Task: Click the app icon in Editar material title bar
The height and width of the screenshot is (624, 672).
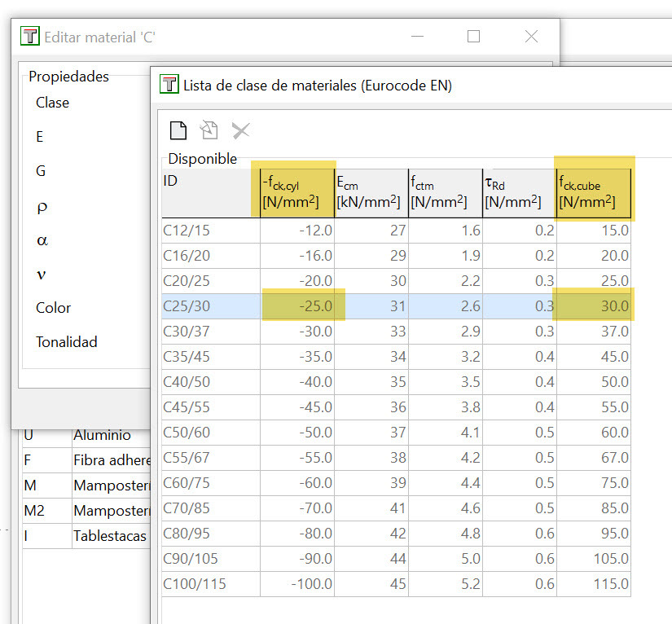Action: point(30,36)
